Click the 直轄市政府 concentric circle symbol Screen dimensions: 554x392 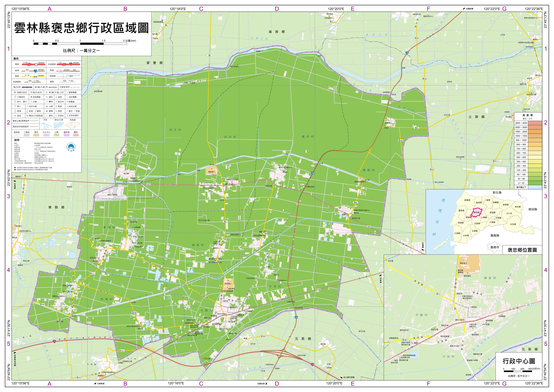pyautogui.click(x=15, y=92)
